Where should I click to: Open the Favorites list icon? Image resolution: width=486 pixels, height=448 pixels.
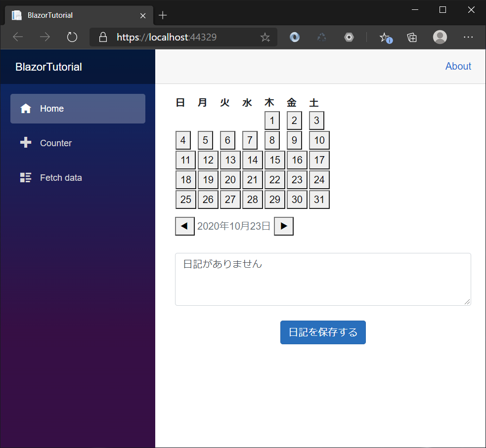click(386, 38)
